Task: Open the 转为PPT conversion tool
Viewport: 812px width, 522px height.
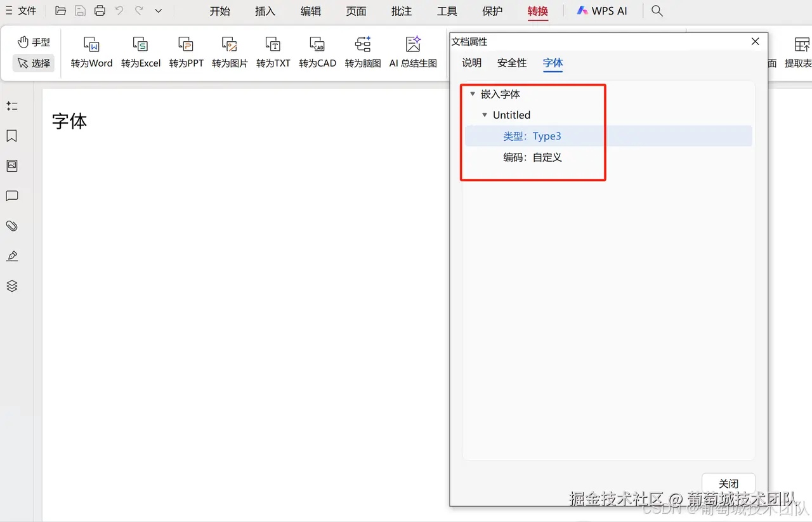Action: point(186,51)
